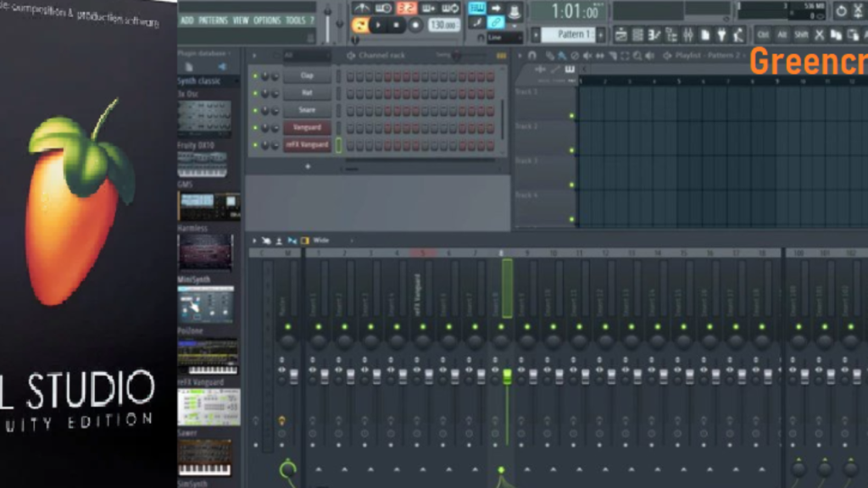Open the Line snap dropdown
The image size is (868, 488).
[x=505, y=37]
